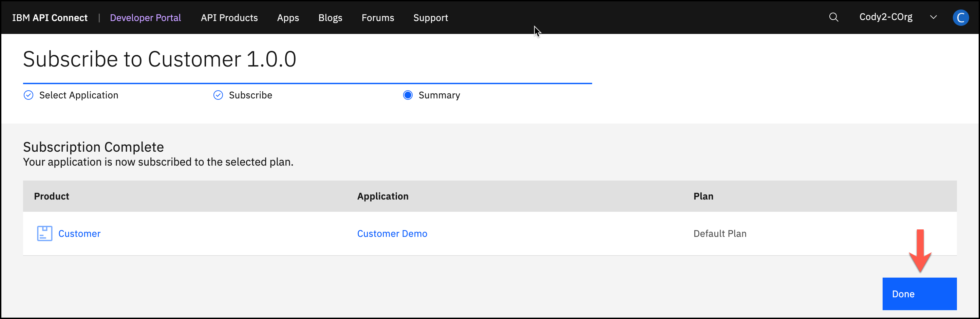Click the Subscribe step checkmark icon
The image size is (980, 319).
pos(218,95)
